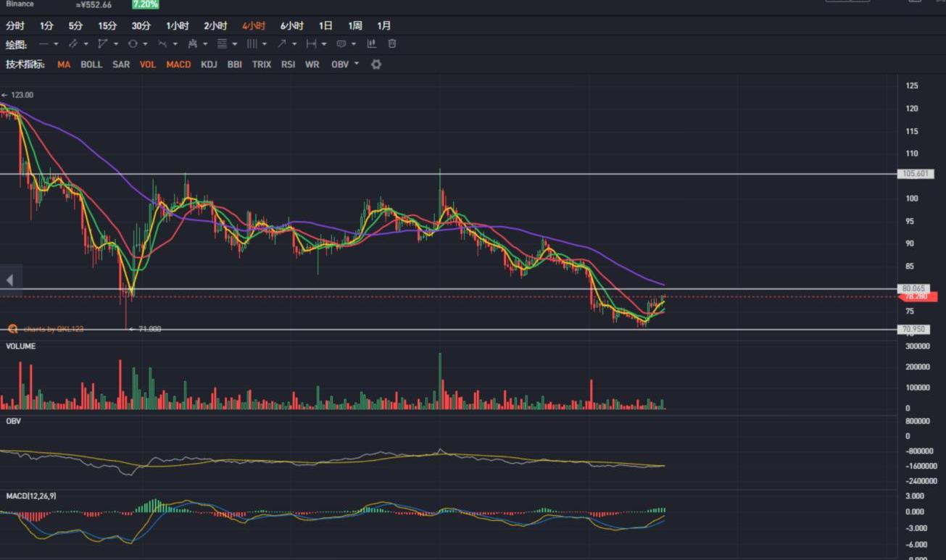
Task: Select the circle shape drawing tool
Action: click(133, 44)
